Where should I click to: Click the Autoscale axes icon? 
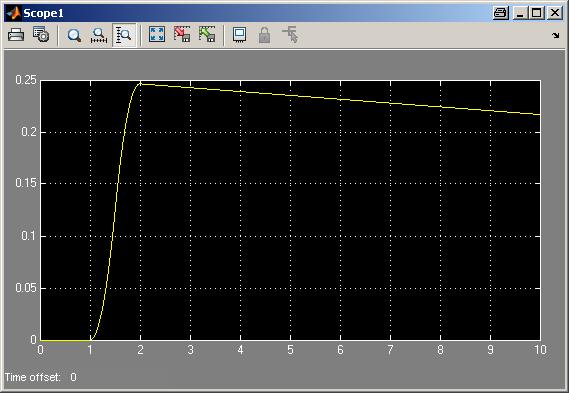click(x=157, y=34)
